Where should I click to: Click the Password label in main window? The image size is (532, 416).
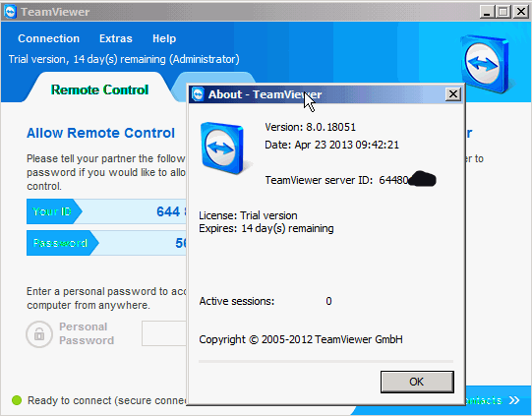click(60, 243)
